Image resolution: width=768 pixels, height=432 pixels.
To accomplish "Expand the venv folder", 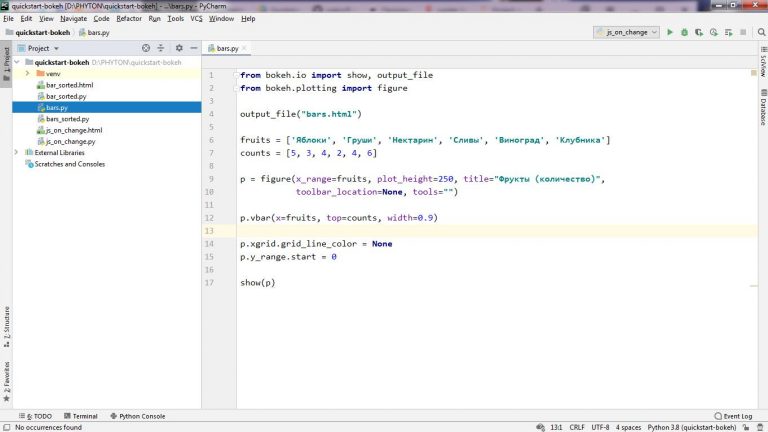I will click(27, 74).
